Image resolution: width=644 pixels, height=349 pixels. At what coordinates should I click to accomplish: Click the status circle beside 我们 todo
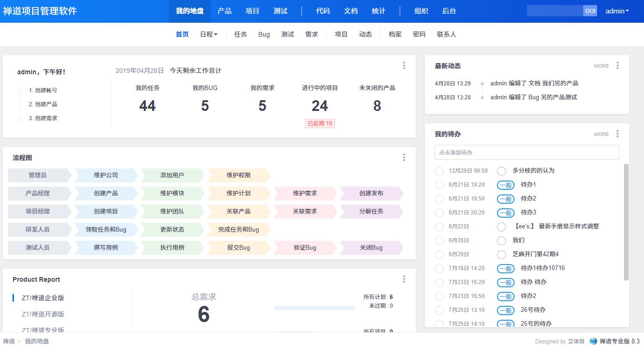point(501,240)
